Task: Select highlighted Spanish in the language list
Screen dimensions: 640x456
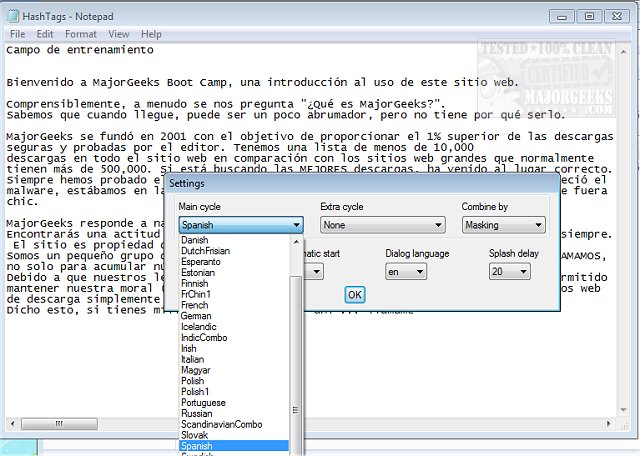Action: [234, 446]
